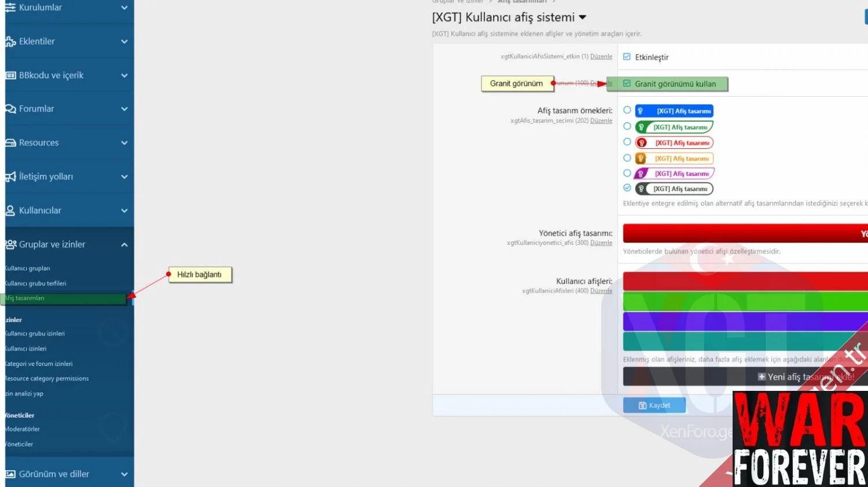Screen dimensions: 868x487
Task: Click the orange [XGT] Afiş tasarımı badge
Action: point(674,158)
